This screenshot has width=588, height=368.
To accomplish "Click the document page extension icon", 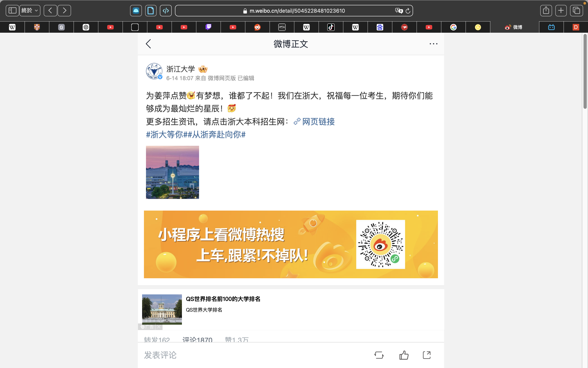I will coord(151,10).
